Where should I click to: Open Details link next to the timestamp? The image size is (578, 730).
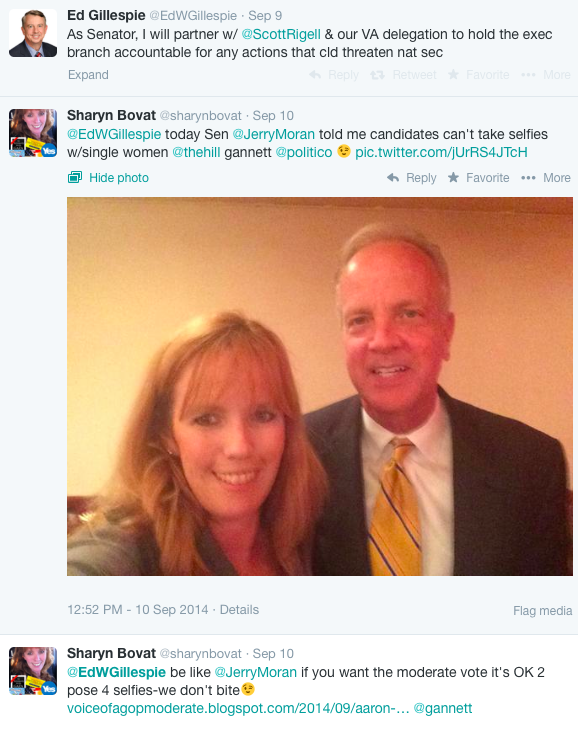(239, 610)
